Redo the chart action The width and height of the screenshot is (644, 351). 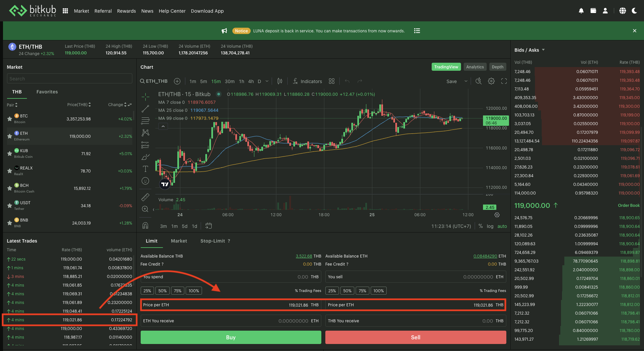[360, 81]
